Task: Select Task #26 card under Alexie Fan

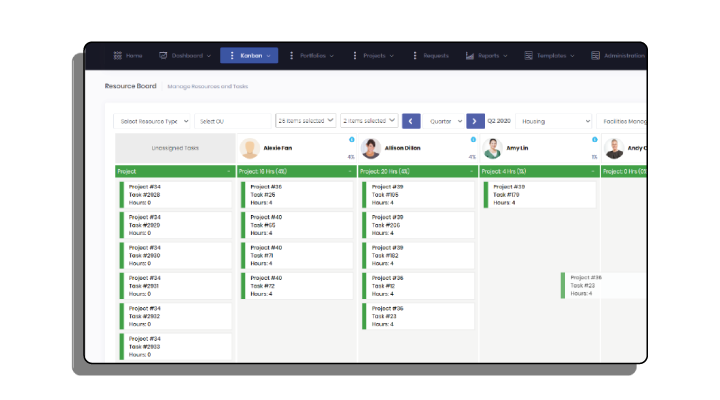Action: (x=297, y=195)
